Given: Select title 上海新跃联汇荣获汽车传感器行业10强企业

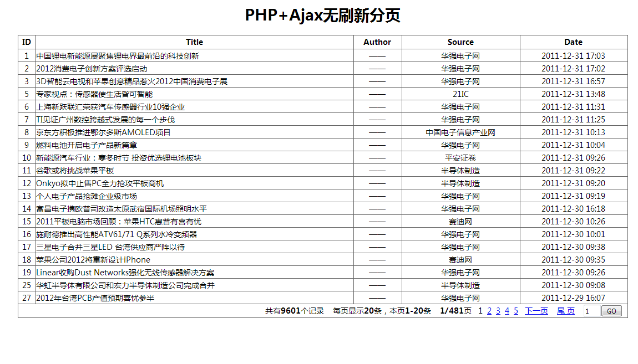Looking at the screenshot, I should point(110,107).
